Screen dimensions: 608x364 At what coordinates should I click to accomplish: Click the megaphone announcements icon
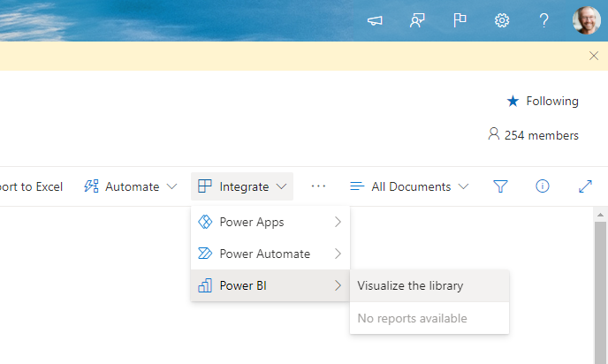tap(375, 20)
